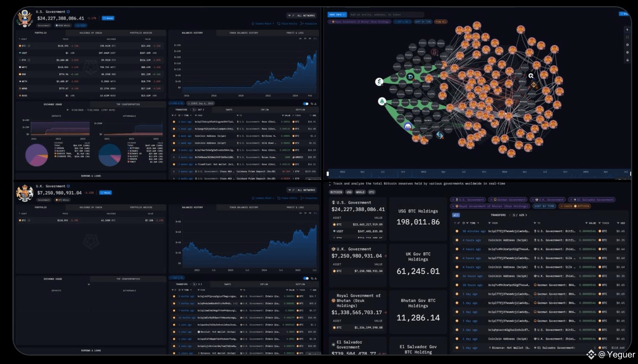Screen dimensions: 638x364
Task: Click the filter icon beside VALUE in dashboard transfers
Action: click(587, 223)
